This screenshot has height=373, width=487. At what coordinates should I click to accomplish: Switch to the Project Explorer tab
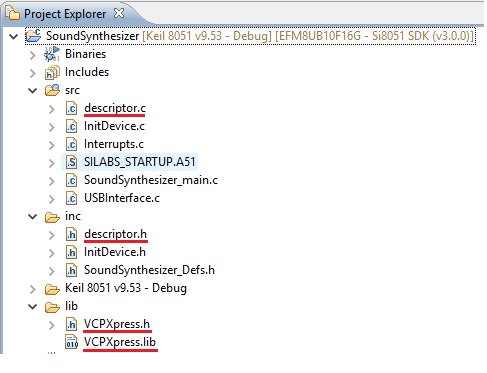[65, 14]
